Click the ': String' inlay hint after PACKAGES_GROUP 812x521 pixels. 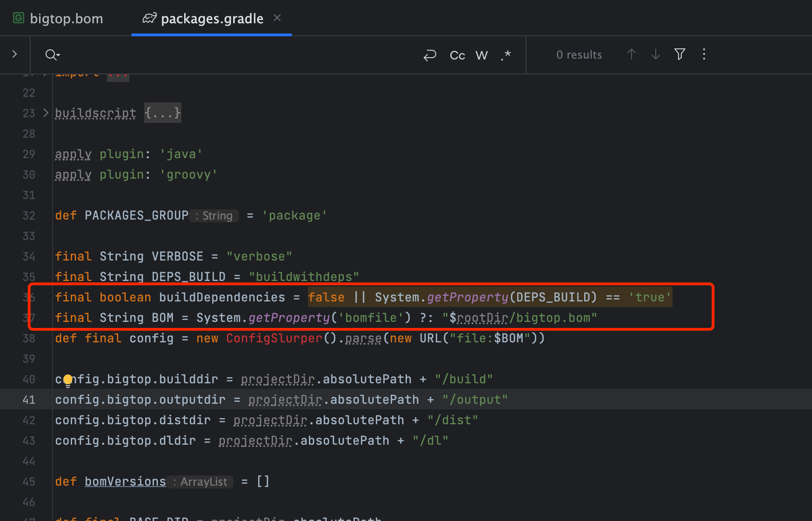pos(214,216)
